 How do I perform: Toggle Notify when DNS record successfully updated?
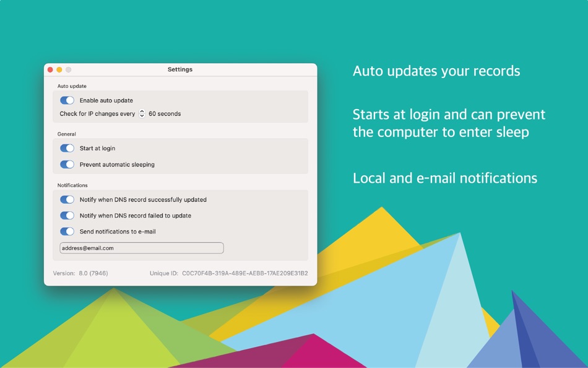pos(67,199)
